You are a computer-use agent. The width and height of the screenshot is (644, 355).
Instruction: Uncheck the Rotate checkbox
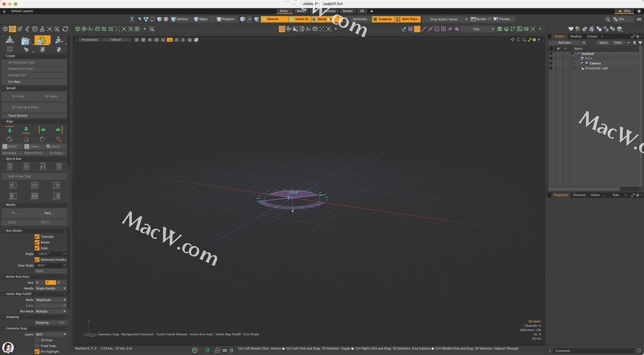[37, 242]
